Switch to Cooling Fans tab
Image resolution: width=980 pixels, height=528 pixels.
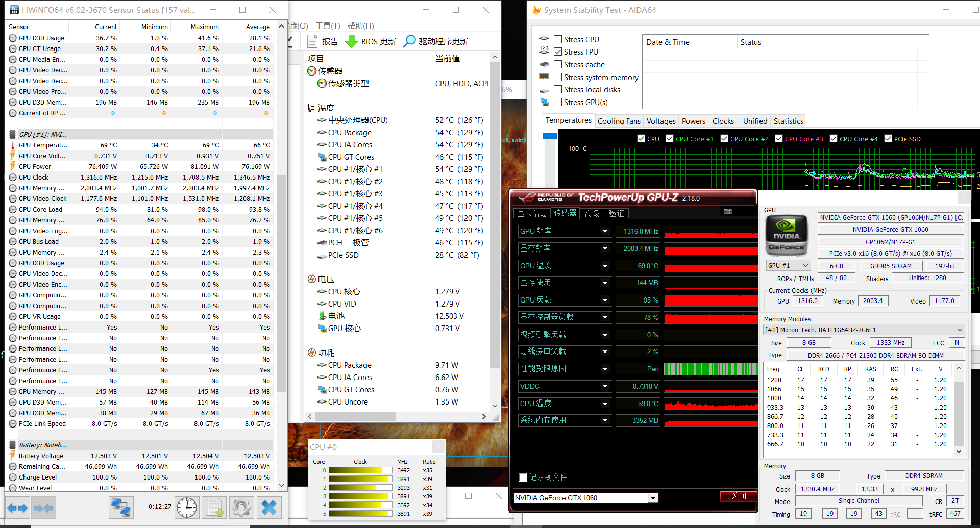point(619,121)
